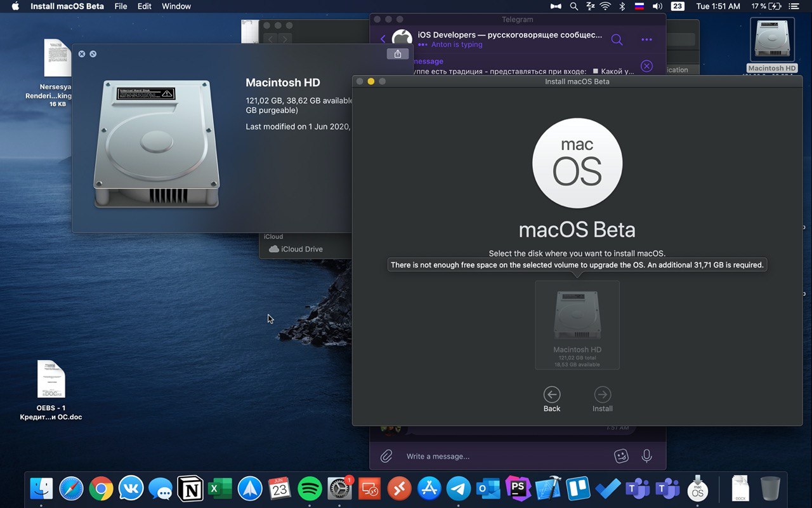
Task: Click the microphone voice message icon
Action: [x=646, y=456]
